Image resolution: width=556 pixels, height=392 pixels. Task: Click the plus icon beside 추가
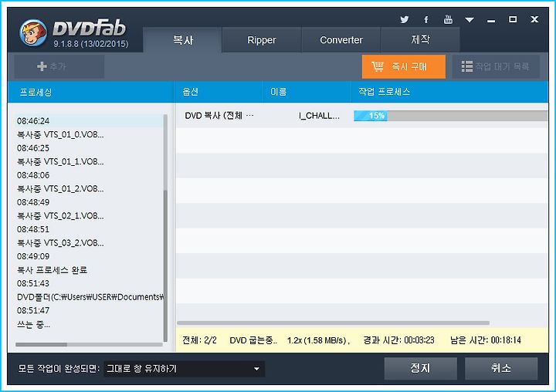tap(42, 66)
